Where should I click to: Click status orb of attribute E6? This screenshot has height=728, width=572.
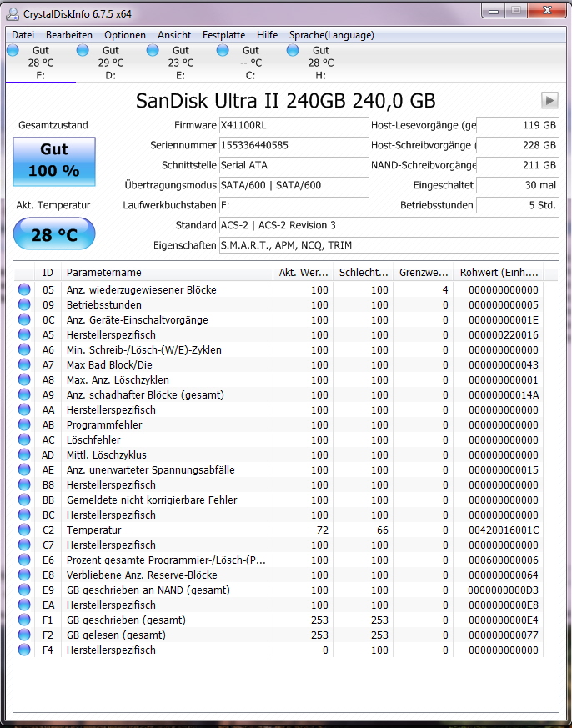23,560
